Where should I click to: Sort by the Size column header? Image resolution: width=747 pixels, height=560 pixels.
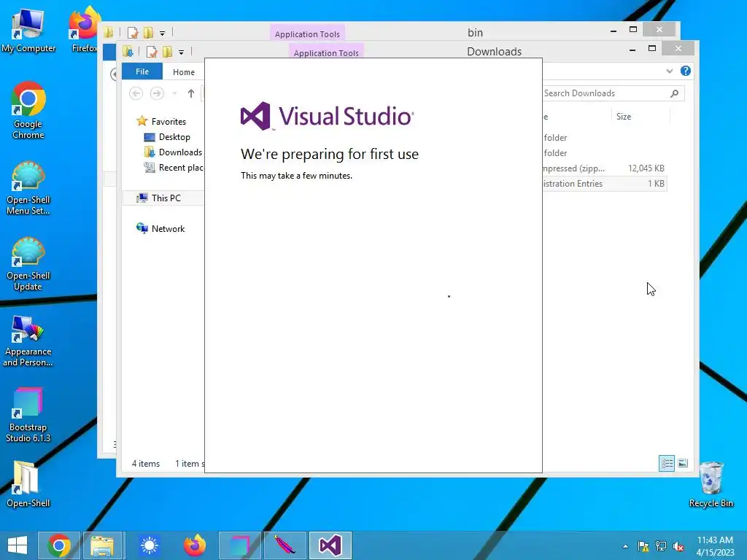click(624, 117)
